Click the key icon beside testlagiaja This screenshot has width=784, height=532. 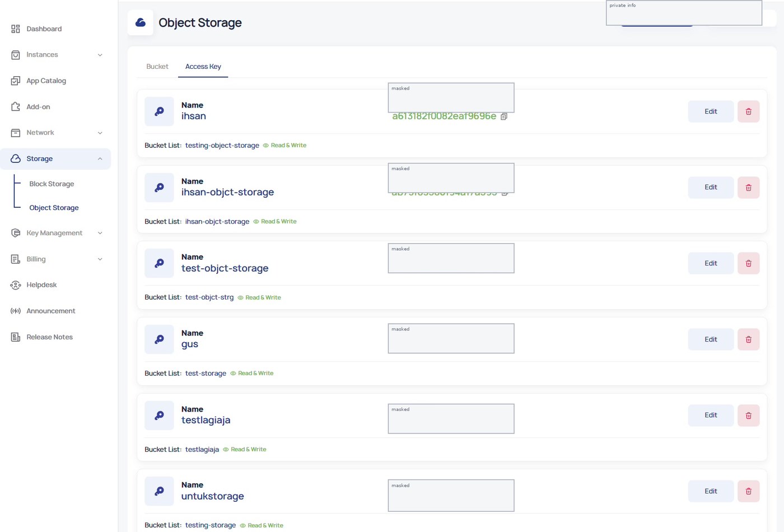click(x=159, y=416)
